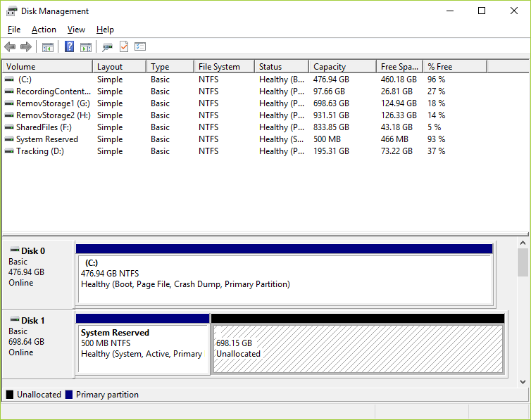Select the SharedFiles (F:) volume name

click(x=44, y=127)
